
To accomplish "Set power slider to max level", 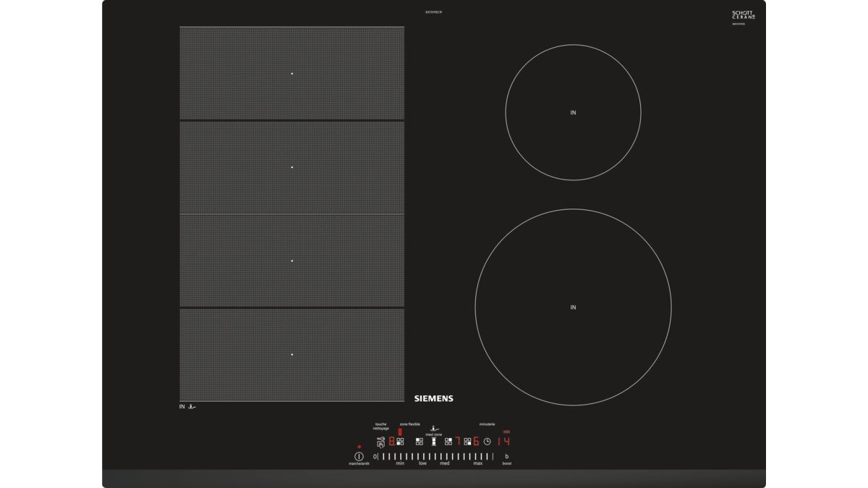I will [x=478, y=457].
